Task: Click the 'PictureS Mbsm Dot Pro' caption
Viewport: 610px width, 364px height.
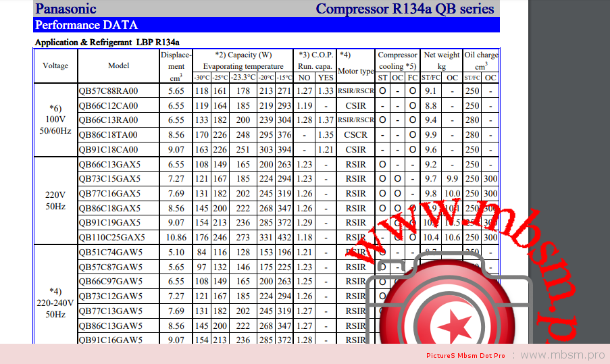Action: click(x=465, y=355)
